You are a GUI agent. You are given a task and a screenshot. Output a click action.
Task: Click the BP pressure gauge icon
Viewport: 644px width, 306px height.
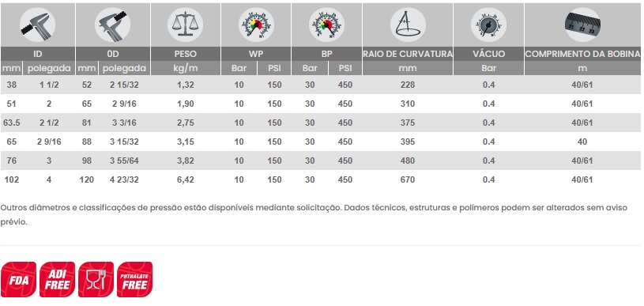pos(326,25)
